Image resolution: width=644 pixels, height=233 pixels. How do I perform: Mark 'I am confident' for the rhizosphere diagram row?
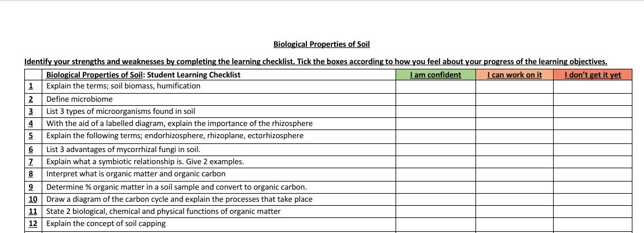tap(436, 124)
